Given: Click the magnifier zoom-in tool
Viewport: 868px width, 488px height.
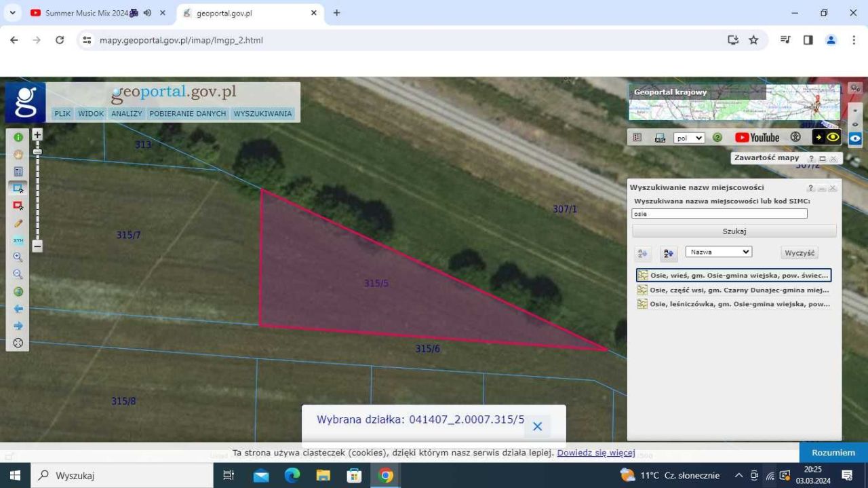Looking at the screenshot, I should click(18, 257).
